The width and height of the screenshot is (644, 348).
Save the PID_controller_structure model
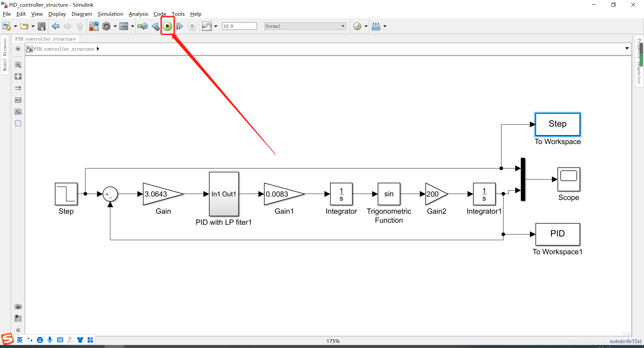click(41, 26)
